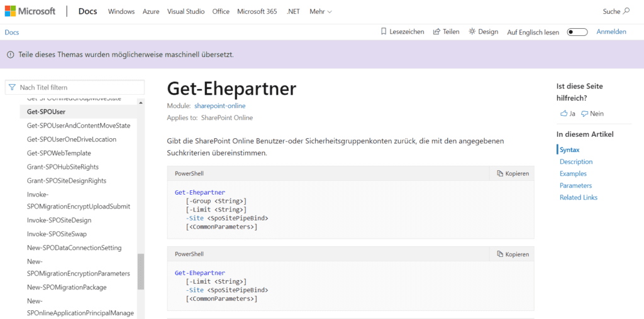Open Get-SPOUserAndContentMoveState in sidebar

pyautogui.click(x=79, y=126)
